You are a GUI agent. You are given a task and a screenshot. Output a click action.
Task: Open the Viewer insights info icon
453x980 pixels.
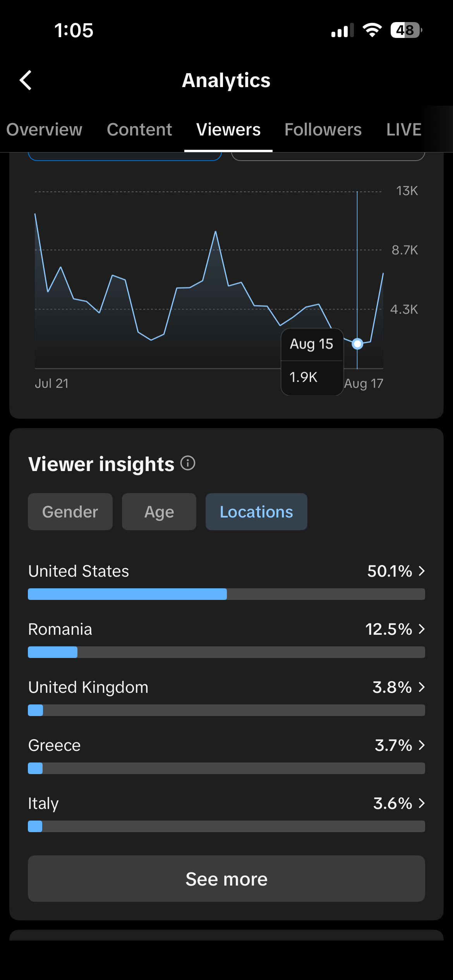(188, 463)
